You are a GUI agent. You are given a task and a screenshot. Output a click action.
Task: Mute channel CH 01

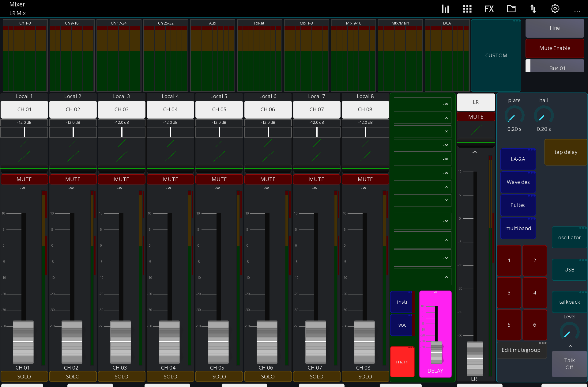[x=24, y=179]
